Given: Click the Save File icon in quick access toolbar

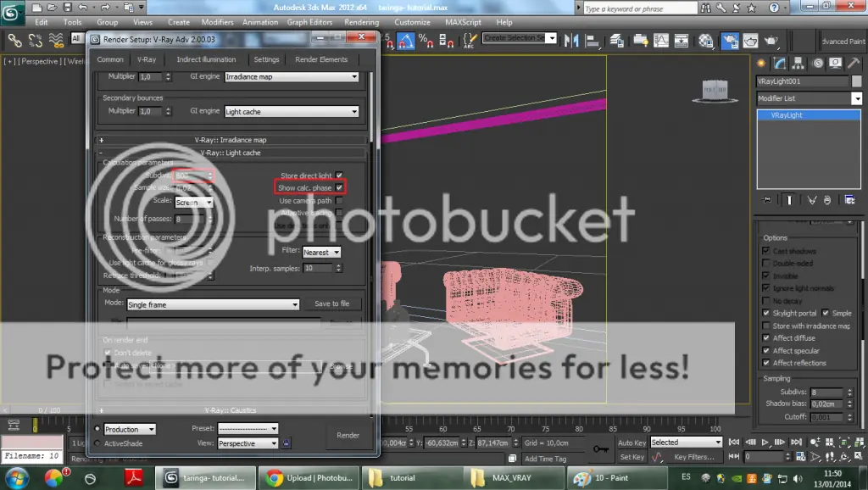Looking at the screenshot, I should click(x=67, y=8).
